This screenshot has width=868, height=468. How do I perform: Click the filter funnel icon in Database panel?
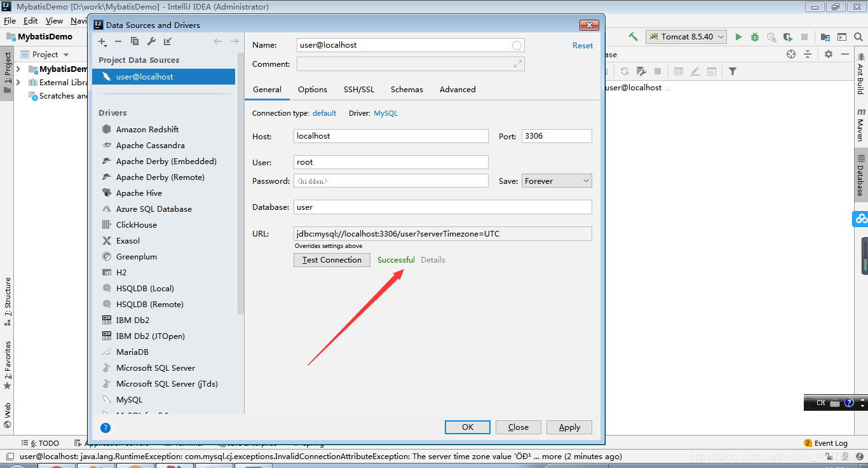pyautogui.click(x=733, y=71)
